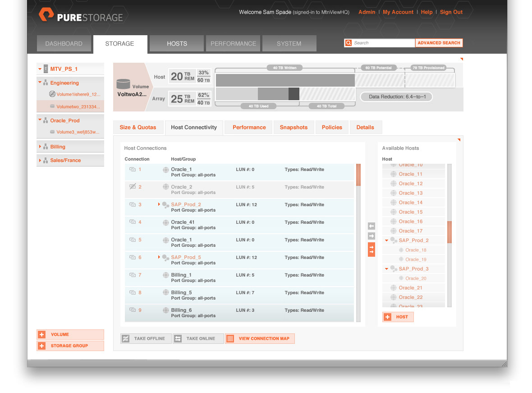
Task: Click connection 2 offline link icon
Action: 133,186
